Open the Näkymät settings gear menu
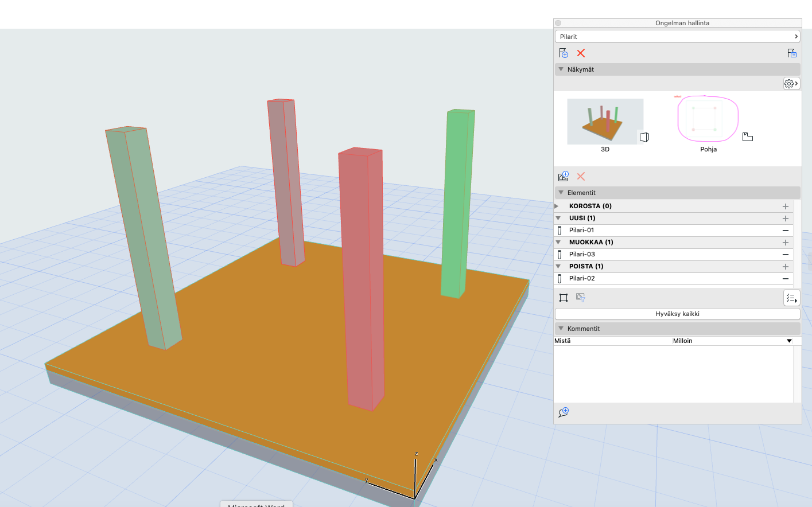This screenshot has width=812, height=507. [x=791, y=84]
